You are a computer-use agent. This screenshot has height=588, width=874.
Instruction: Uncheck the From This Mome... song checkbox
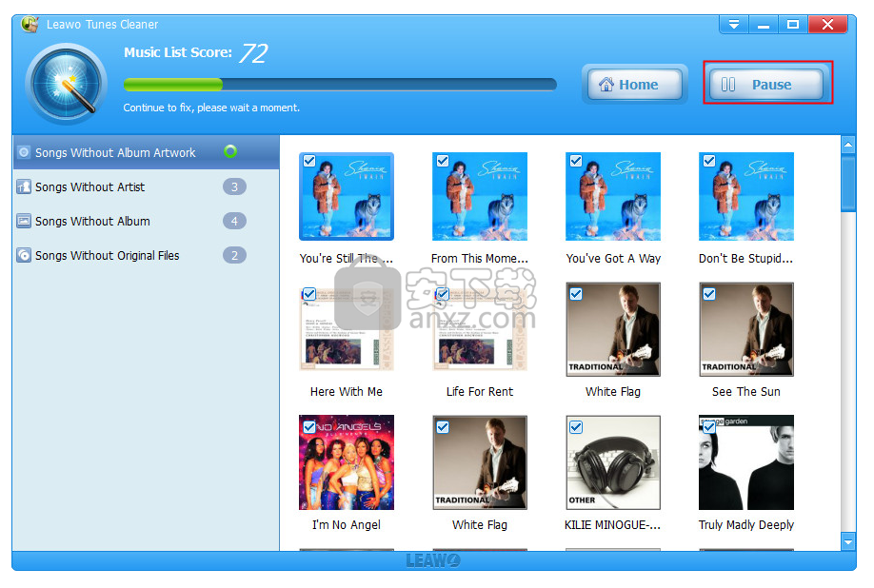[443, 161]
